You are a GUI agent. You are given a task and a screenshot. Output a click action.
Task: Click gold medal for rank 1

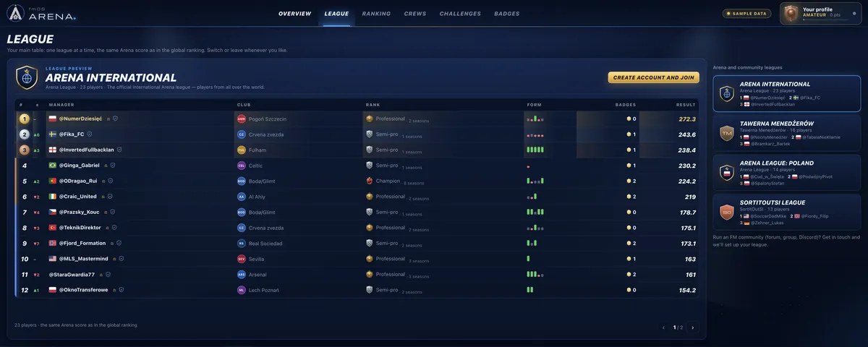25,119
